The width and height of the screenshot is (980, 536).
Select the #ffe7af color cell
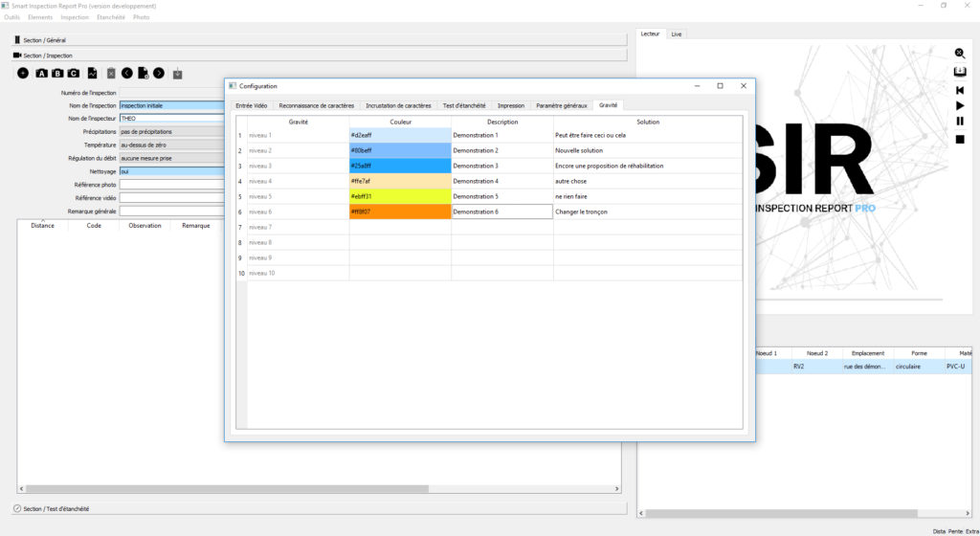(x=400, y=181)
